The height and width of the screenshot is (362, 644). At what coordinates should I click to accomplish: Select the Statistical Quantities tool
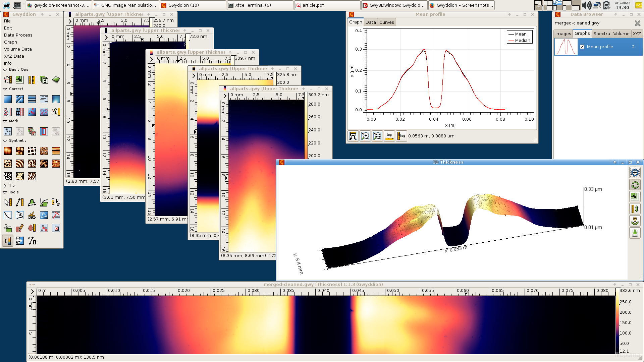(56, 202)
